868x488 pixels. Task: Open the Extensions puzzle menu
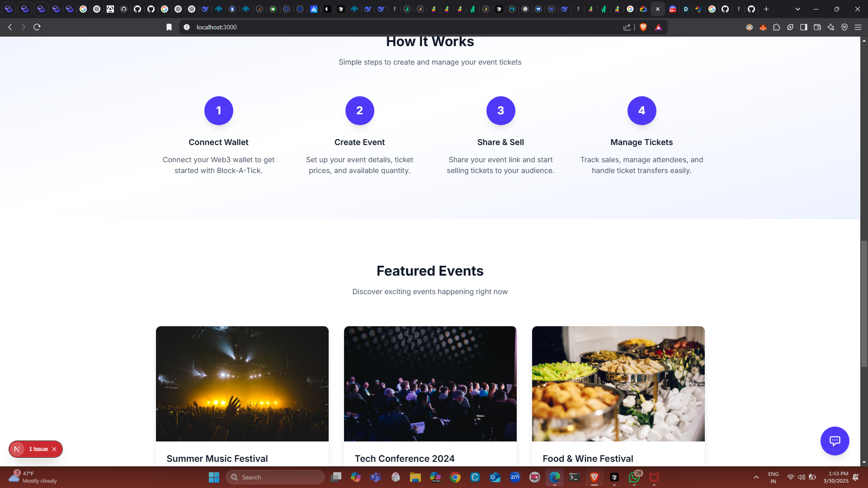[777, 27]
